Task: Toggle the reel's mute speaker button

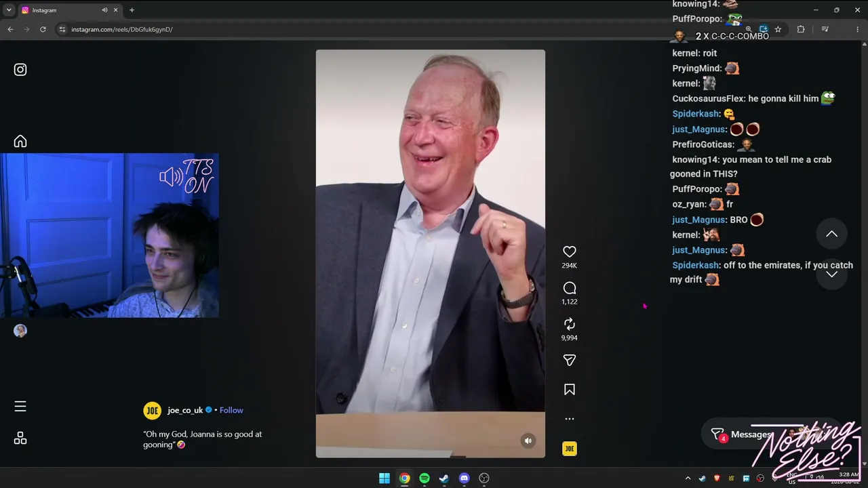Action: (x=528, y=441)
